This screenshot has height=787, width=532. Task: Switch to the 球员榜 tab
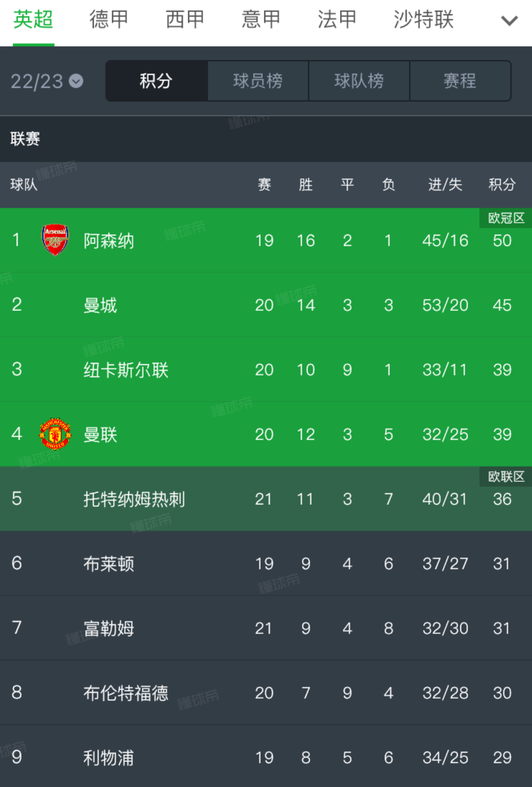[258, 81]
